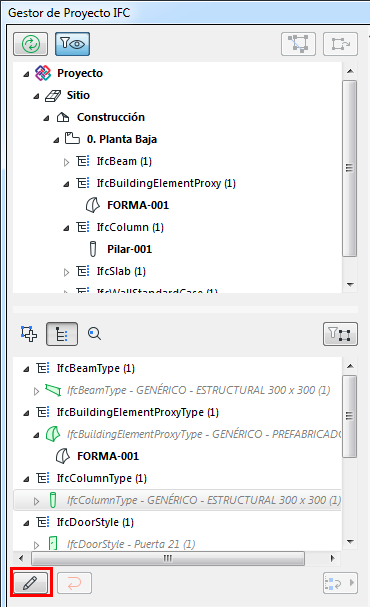Expand the IfcBeam (1) group

(x=66, y=162)
